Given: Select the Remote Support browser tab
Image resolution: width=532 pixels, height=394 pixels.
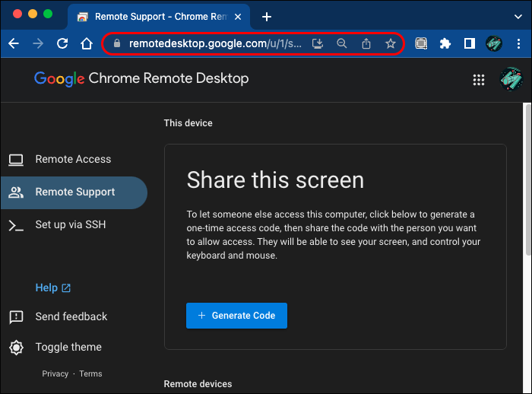Looking at the screenshot, I should pos(159,17).
